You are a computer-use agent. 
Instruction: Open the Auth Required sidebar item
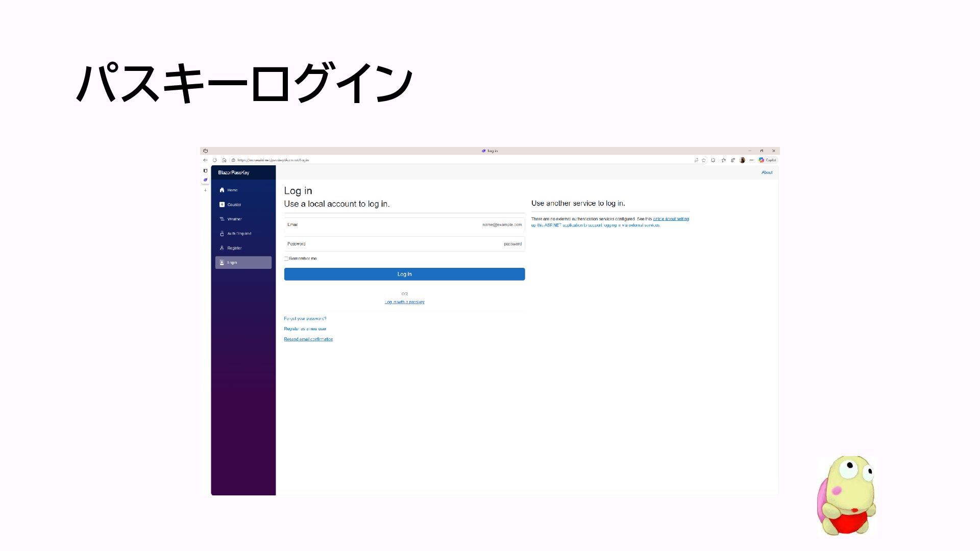(239, 234)
